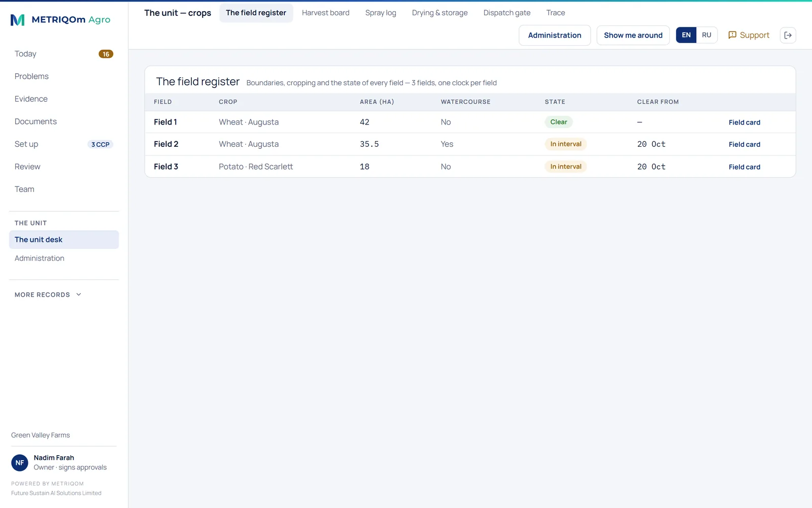Select The unit desk sidebar item
Screen dimensions: 812x508
[x=64, y=240]
